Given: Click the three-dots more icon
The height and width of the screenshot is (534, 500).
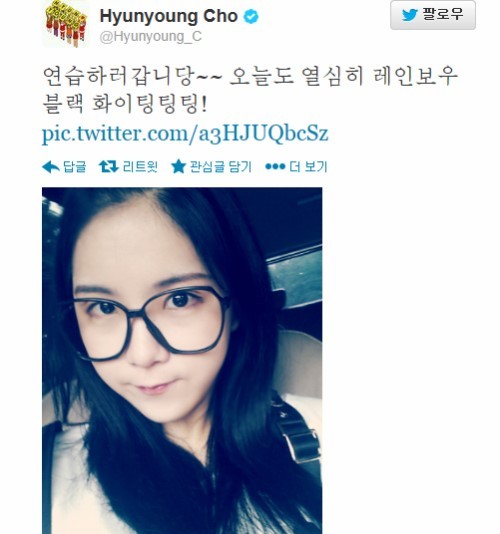Looking at the screenshot, I should 275,167.
